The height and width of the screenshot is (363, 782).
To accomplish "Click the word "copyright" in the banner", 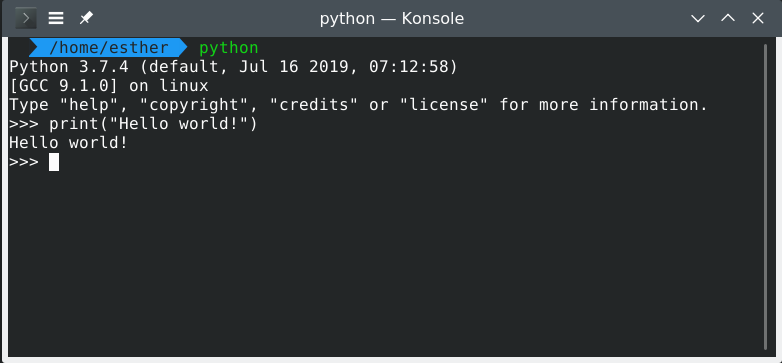I will pos(194,105).
